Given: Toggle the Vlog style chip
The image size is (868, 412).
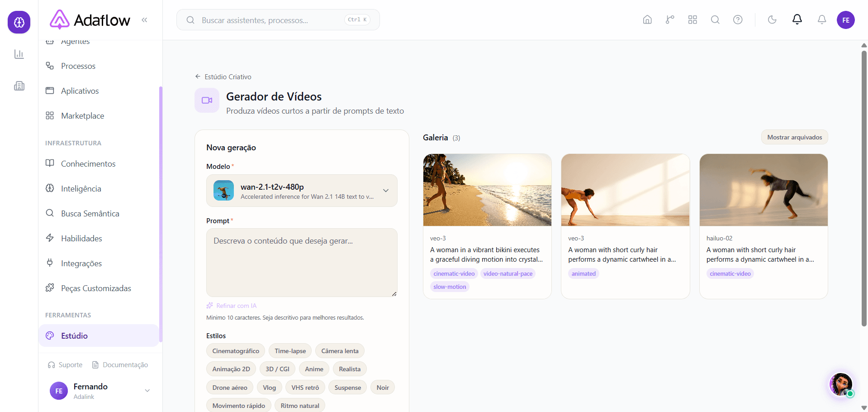Looking at the screenshot, I should coord(270,388).
